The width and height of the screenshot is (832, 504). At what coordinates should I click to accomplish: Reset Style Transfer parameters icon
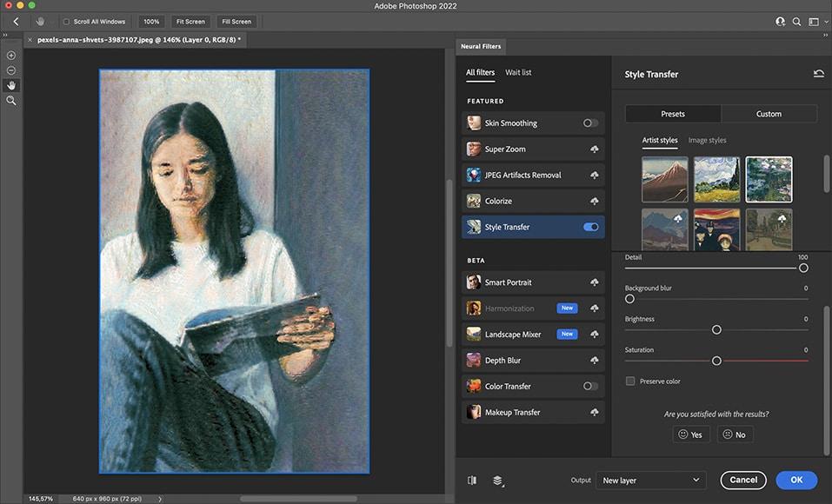click(818, 74)
